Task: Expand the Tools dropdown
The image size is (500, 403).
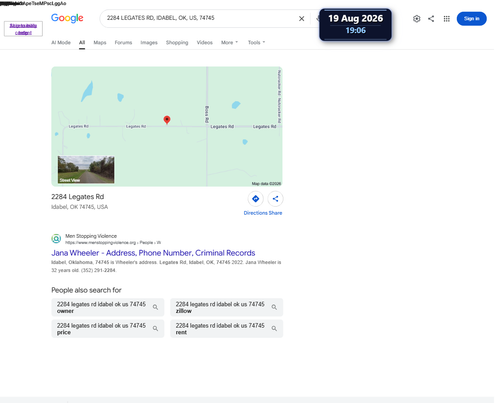Action: point(256,42)
